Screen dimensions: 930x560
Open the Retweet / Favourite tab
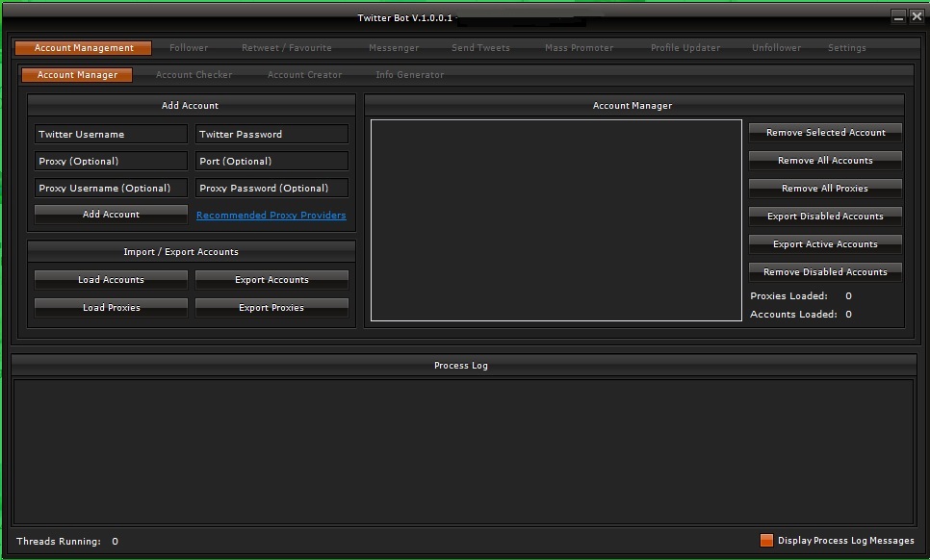[287, 48]
